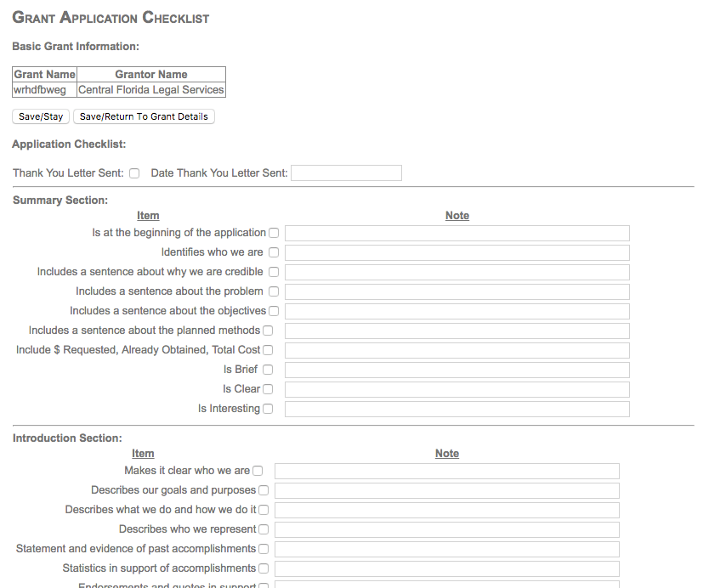Select the 'sentence about the objectives' checkbox
The image size is (726, 588).
(x=274, y=311)
